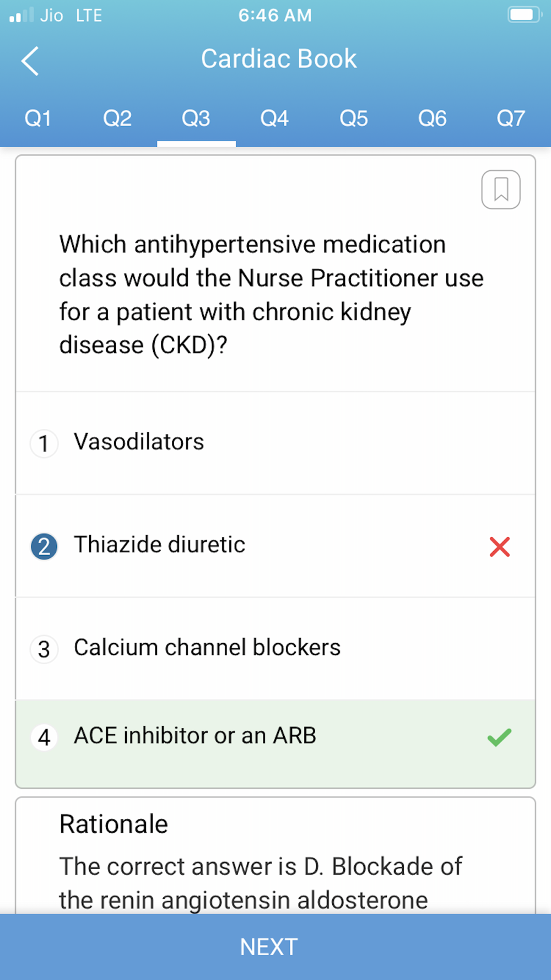551x980 pixels.
Task: Switch to the Q1 tab
Action: 39,118
